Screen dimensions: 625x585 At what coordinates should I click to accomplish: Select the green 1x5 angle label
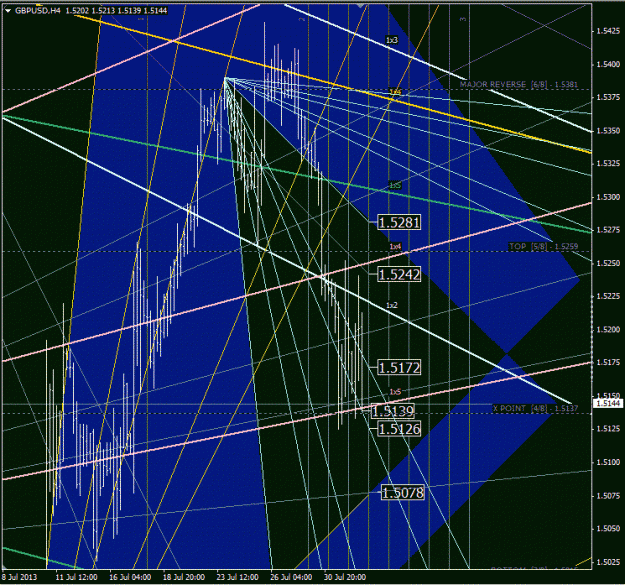click(x=395, y=185)
